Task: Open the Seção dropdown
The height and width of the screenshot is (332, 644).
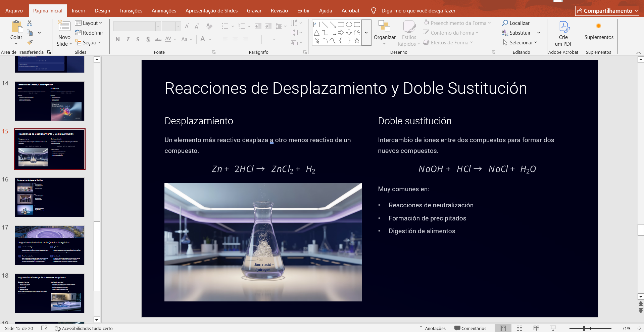Action: pyautogui.click(x=88, y=42)
